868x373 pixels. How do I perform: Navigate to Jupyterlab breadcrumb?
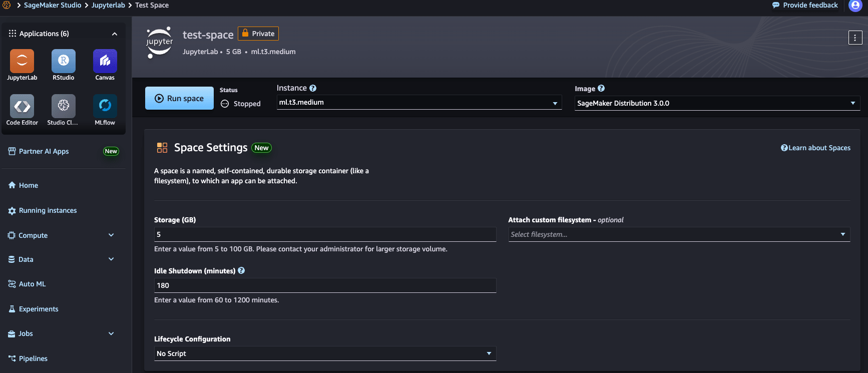coord(108,5)
